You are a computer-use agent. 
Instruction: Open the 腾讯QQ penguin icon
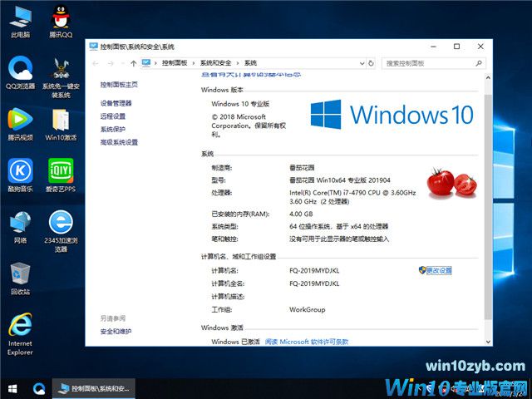click(x=61, y=22)
